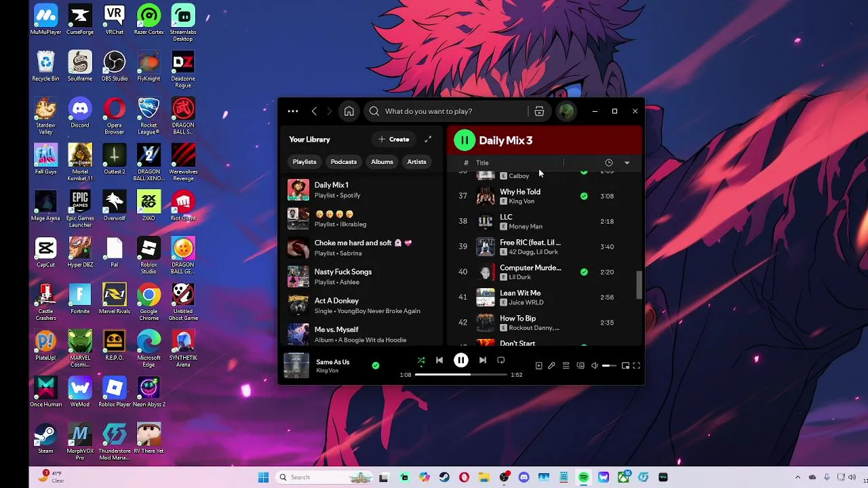Viewport: 868px width, 488px height.
Task: Open the King Von artist link under Why He Told
Action: pyautogui.click(x=521, y=201)
